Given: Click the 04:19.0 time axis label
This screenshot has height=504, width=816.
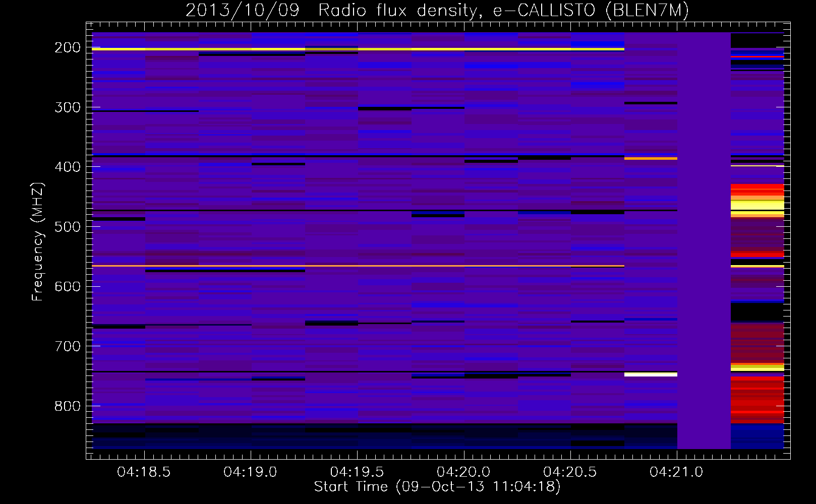Looking at the screenshot, I should pos(250,472).
